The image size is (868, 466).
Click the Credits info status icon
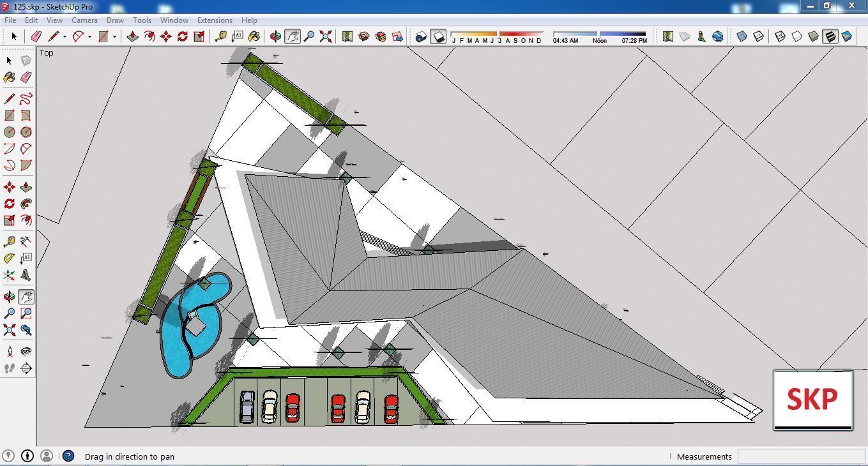27,456
